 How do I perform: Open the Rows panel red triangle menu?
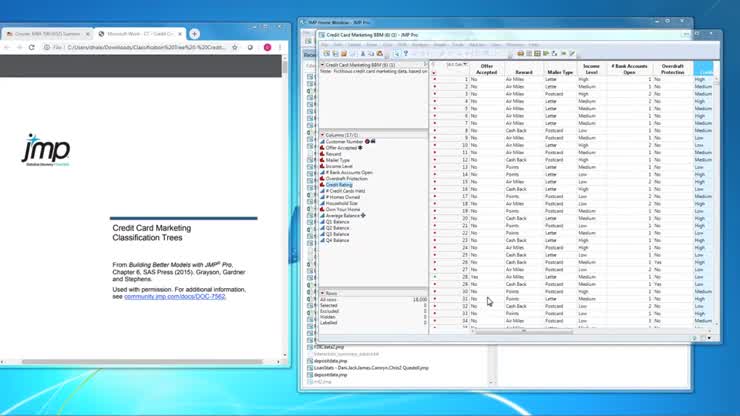(322, 293)
